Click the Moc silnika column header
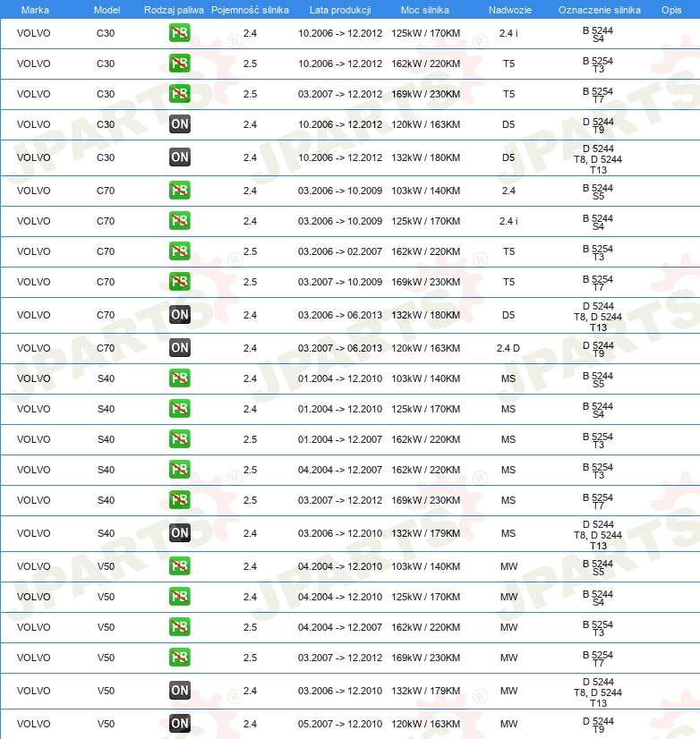 (x=425, y=10)
